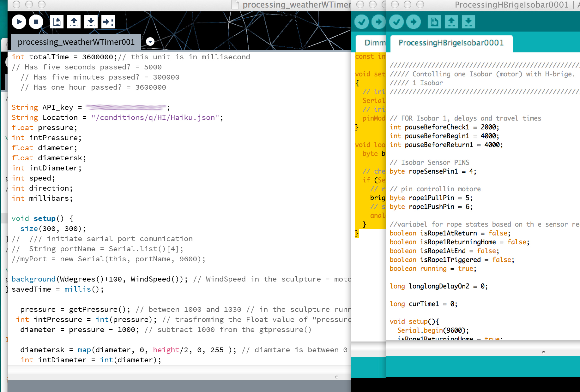
Task: Select the ProcessingHBrigeIsobar0001 tab
Action: 451,43
